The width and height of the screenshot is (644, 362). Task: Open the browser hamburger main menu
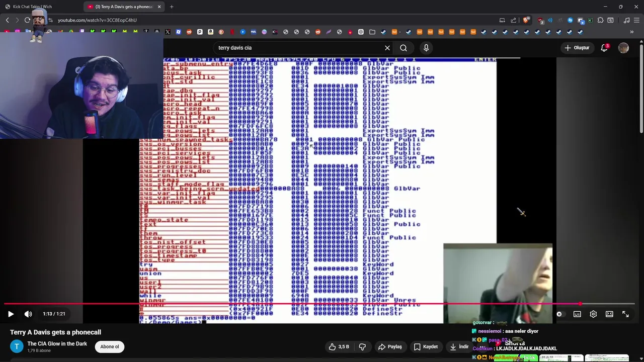(x=637, y=20)
